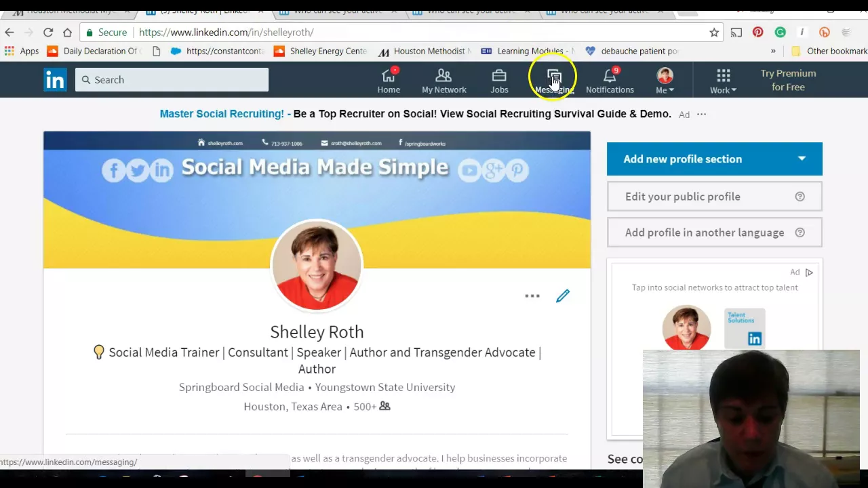
Task: Open the browser home page icon
Action: [67, 33]
